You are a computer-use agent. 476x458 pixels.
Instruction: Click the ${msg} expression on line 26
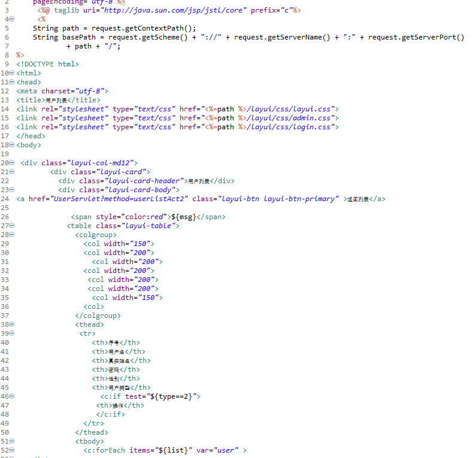(x=184, y=217)
